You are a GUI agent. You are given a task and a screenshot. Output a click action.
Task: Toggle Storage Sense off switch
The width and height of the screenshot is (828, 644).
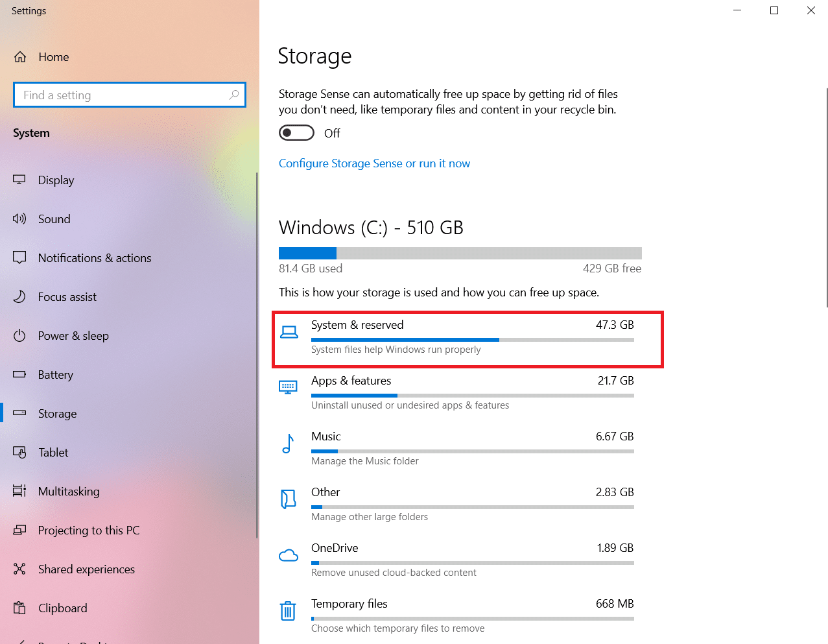pos(296,132)
